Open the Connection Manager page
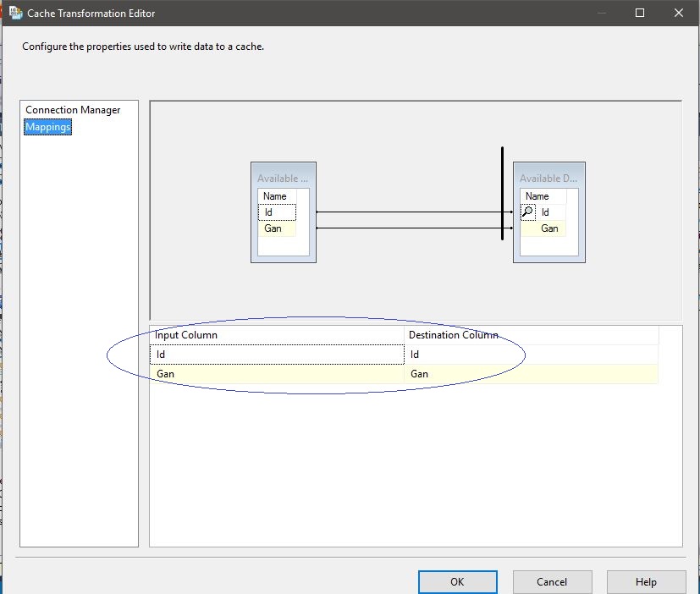The width and height of the screenshot is (700, 594). 73,110
